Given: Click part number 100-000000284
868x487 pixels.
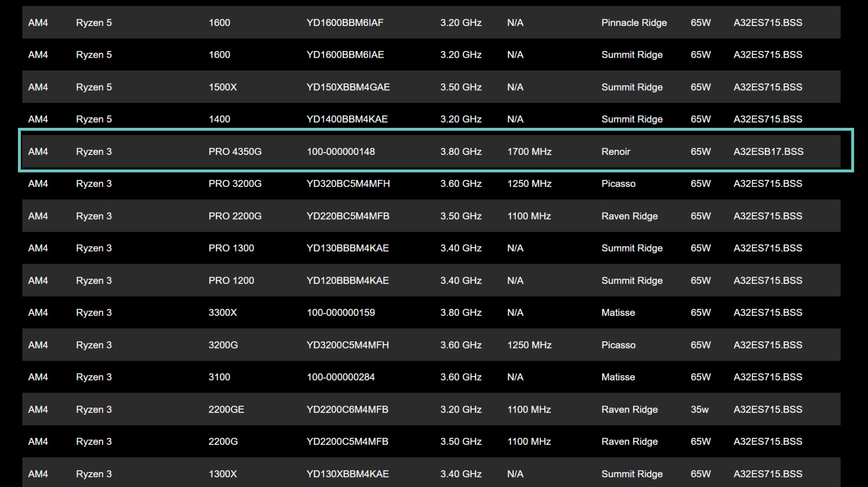Looking at the screenshot, I should coord(341,377).
